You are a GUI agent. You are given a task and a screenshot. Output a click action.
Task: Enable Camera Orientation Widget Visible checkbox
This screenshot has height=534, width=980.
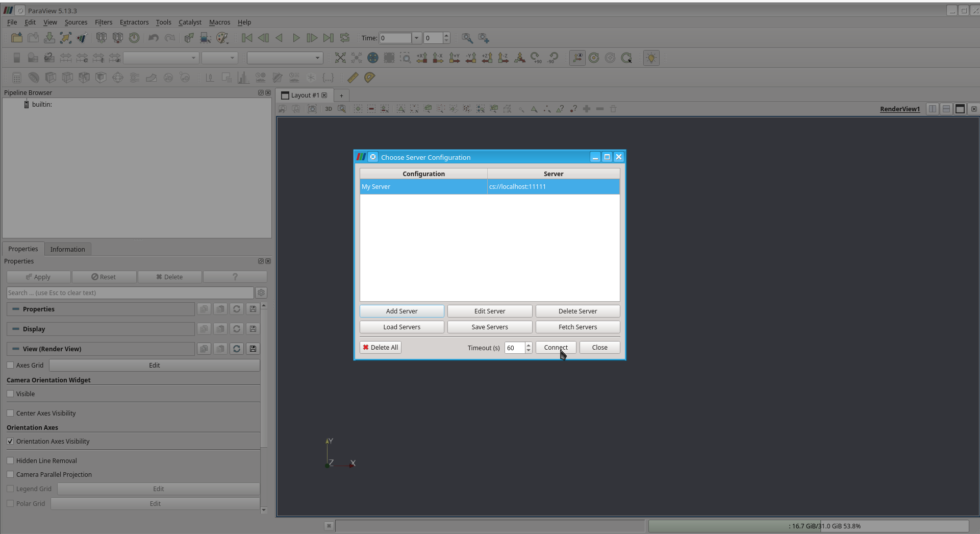(x=10, y=394)
